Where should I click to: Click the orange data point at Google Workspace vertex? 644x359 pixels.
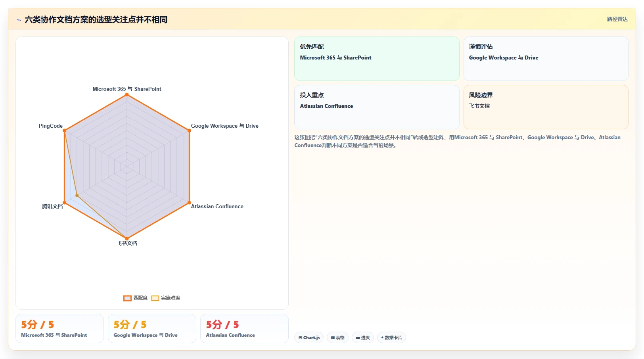189,131
